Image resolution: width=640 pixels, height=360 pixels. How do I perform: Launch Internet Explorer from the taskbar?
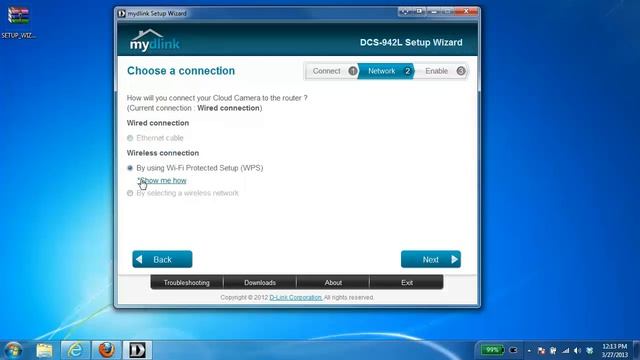[x=75, y=350]
